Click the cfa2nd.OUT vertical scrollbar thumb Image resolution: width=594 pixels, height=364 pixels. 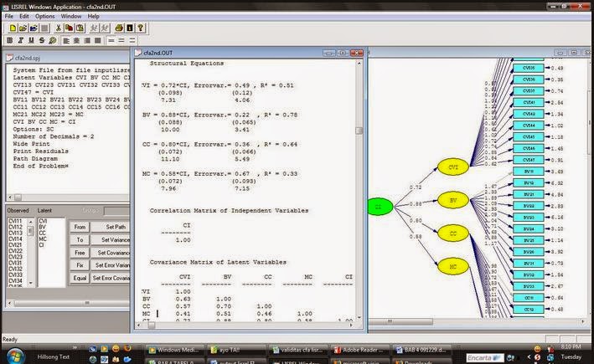[359, 131]
